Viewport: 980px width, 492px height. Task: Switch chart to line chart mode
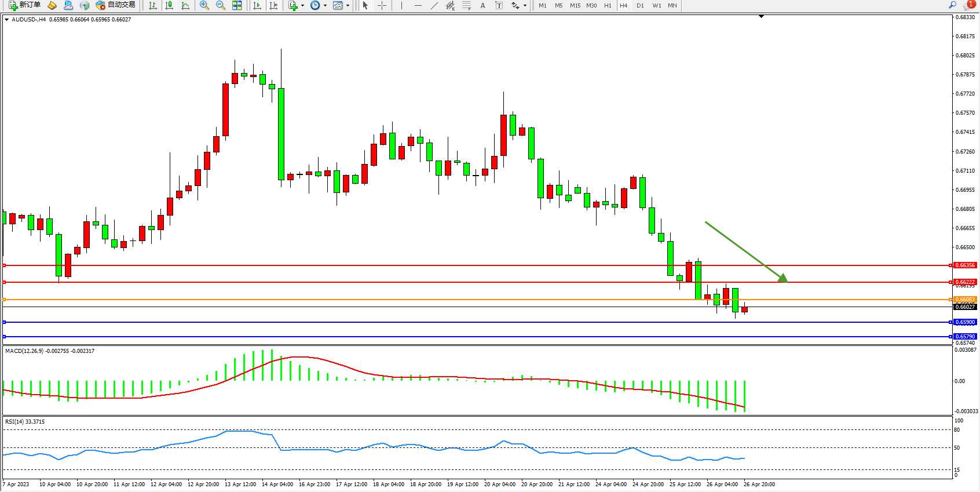point(185,5)
